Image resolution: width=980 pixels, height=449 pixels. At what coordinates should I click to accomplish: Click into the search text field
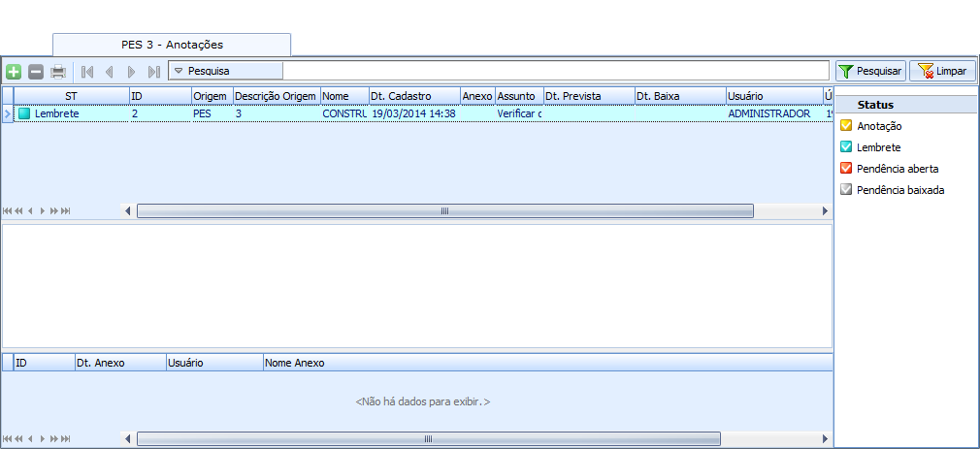[556, 71]
